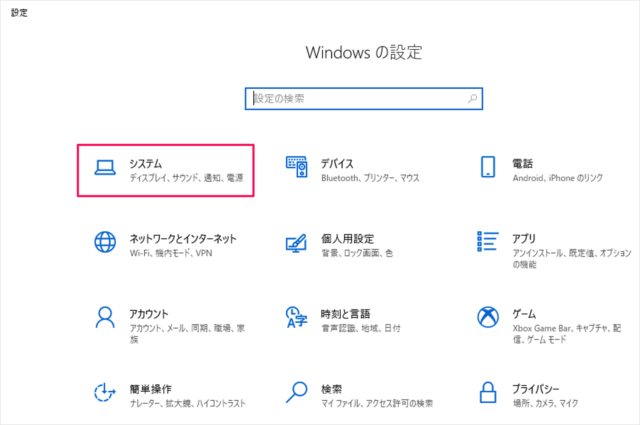Viewport: 640px width, 425px height.
Task: Click the Devices keyboard and speaker icon
Action: [x=296, y=167]
